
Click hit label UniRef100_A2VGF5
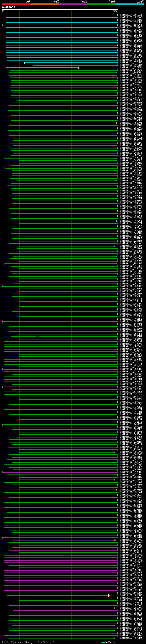[131, 296]
